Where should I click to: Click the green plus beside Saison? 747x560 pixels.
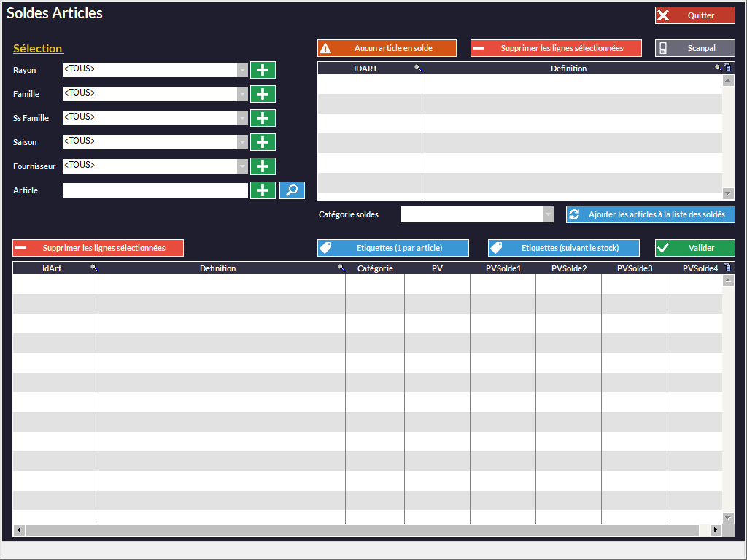[x=263, y=142]
